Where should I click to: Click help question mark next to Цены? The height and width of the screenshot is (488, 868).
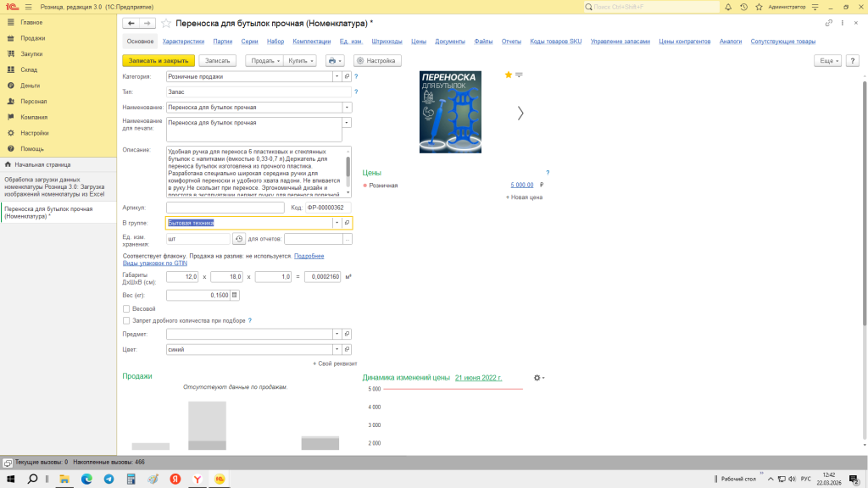[548, 173]
